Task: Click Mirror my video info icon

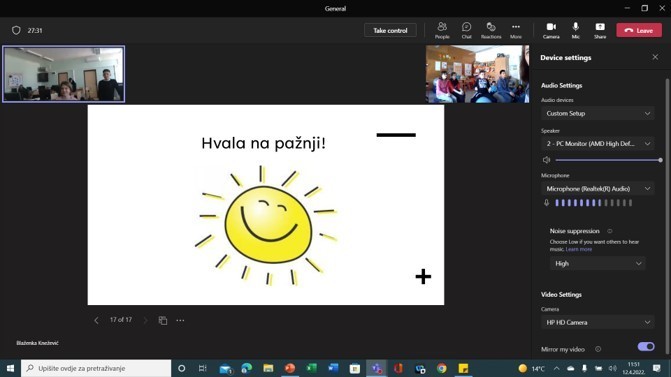Action: (598, 349)
